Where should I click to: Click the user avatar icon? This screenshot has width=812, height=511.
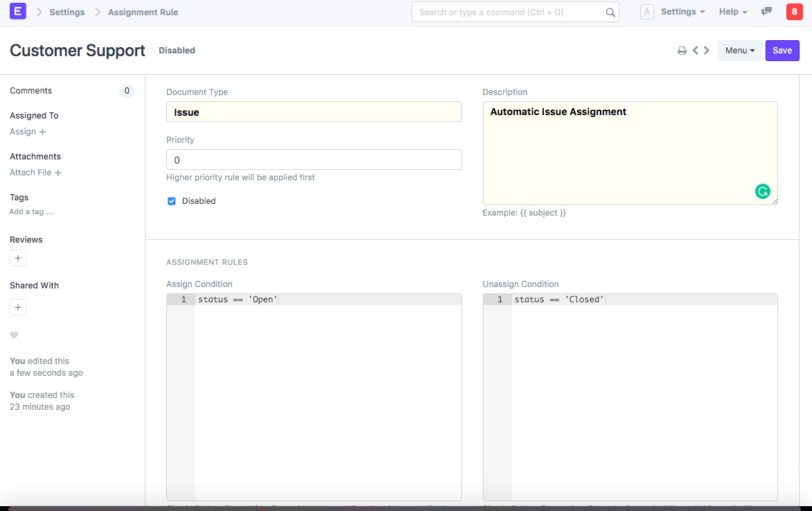pyautogui.click(x=647, y=12)
